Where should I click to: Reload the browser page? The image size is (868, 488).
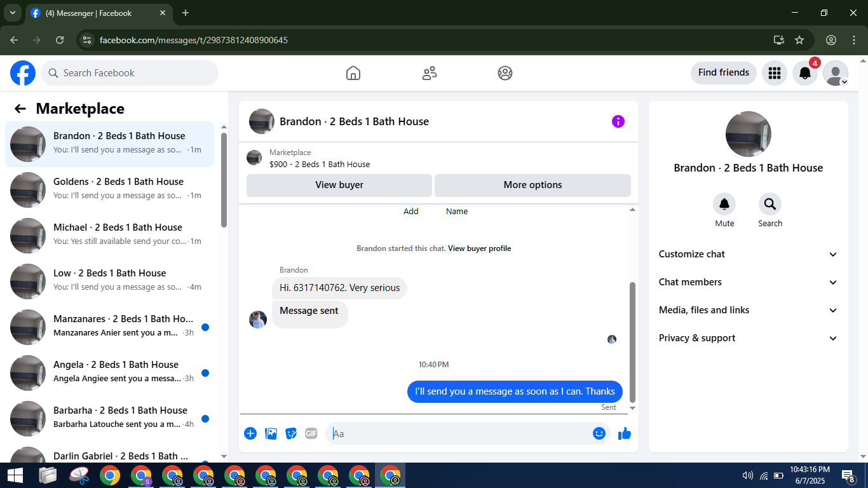click(x=60, y=40)
